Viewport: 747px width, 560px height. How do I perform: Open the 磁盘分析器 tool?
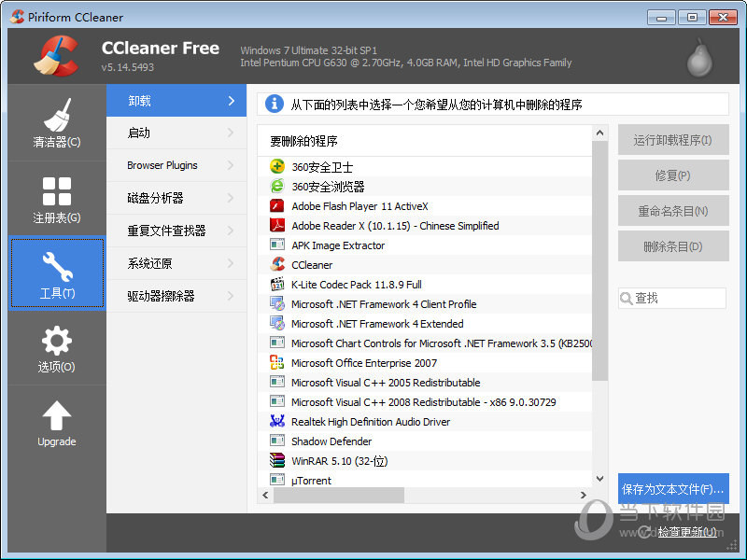click(176, 198)
